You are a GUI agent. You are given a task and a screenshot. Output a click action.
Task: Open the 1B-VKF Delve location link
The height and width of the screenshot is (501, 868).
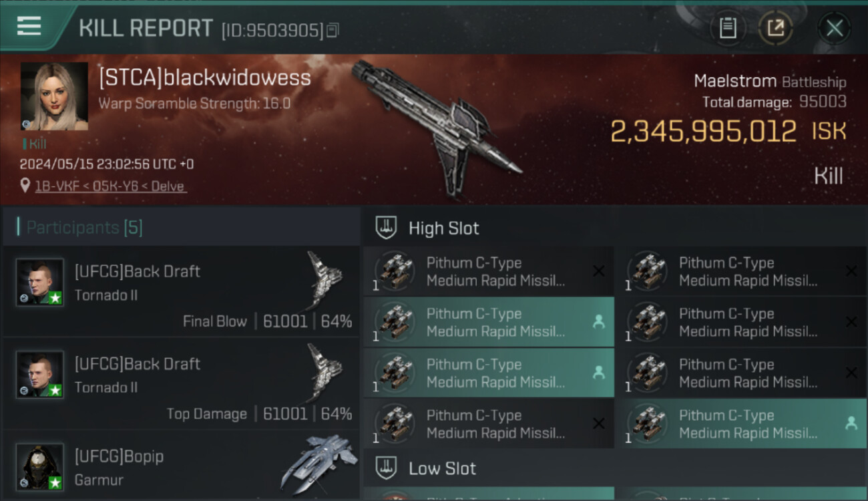click(x=111, y=186)
